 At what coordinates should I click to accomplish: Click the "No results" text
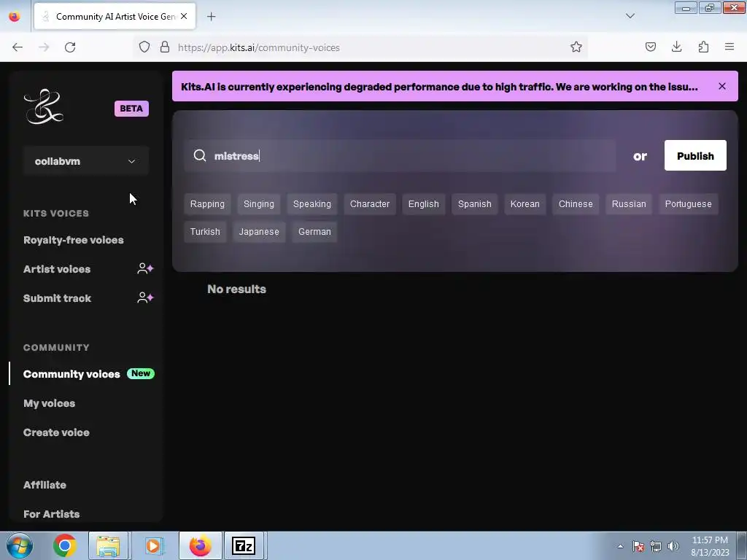(237, 289)
